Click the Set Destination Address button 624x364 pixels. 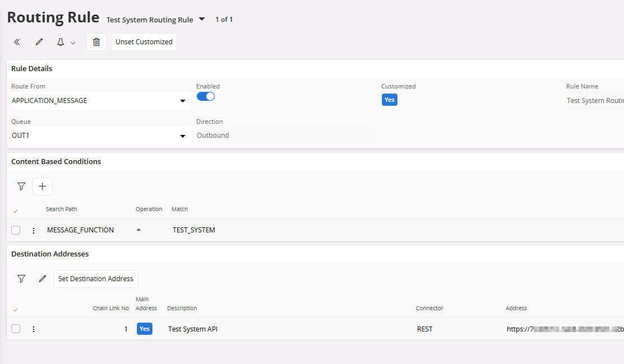96,279
